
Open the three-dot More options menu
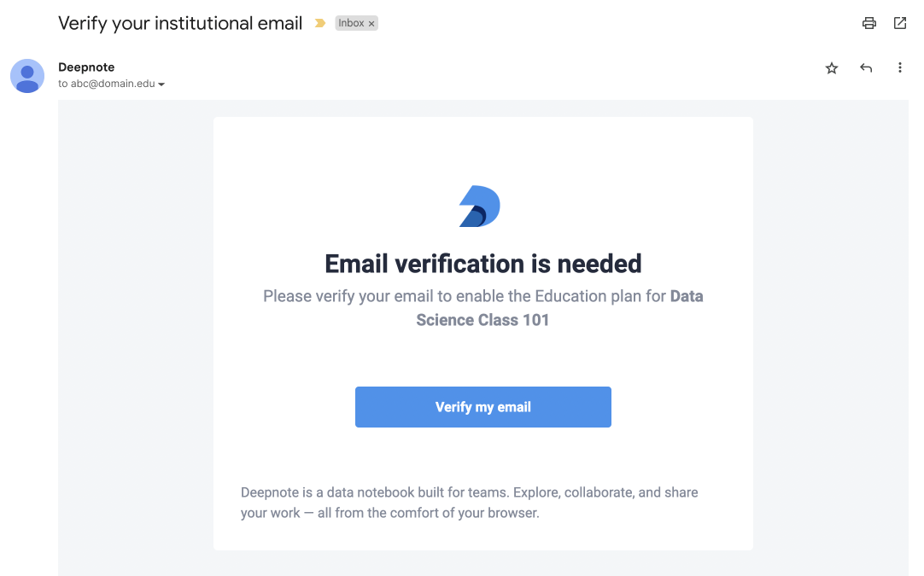(900, 67)
